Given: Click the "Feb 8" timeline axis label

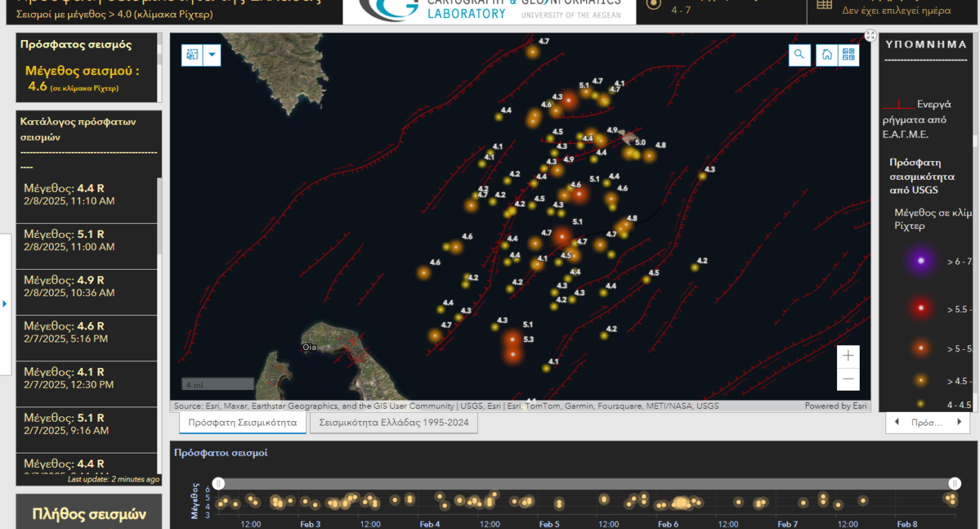Looking at the screenshot, I should [907, 524].
